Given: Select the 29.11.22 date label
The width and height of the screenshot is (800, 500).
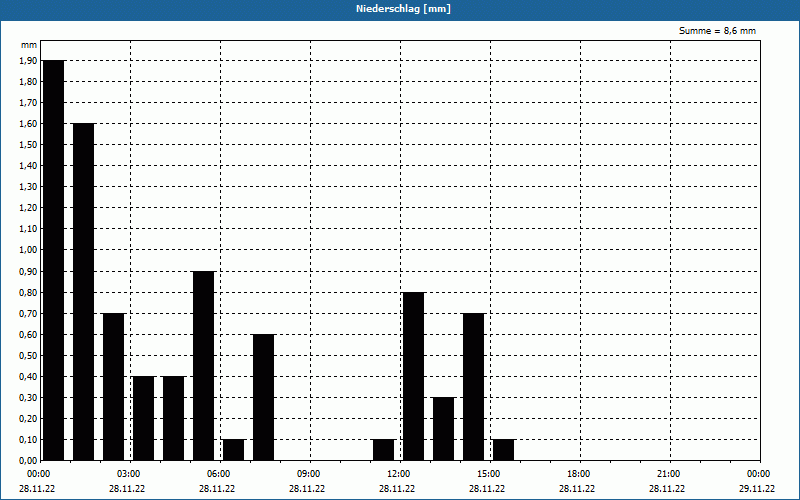Looking at the screenshot, I should (757, 489).
